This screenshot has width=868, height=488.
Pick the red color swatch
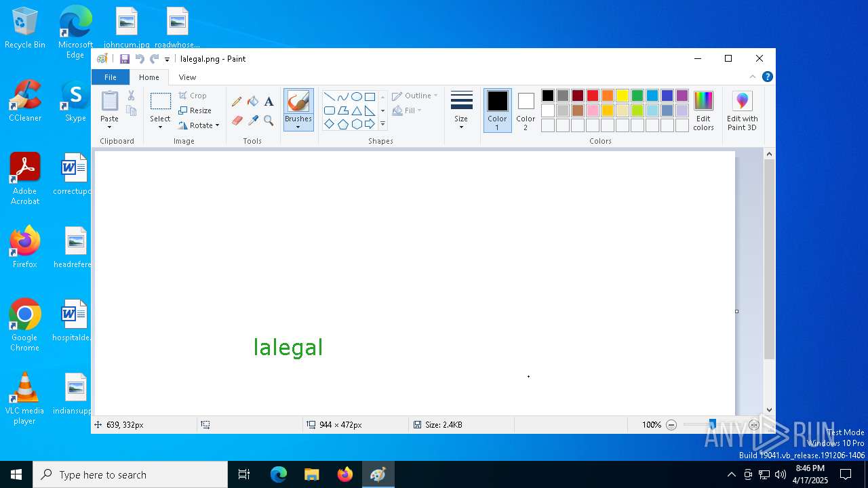[593, 96]
